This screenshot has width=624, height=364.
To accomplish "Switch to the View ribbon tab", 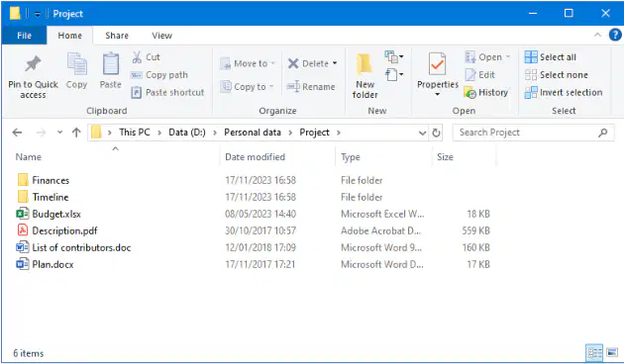I will 162,36.
